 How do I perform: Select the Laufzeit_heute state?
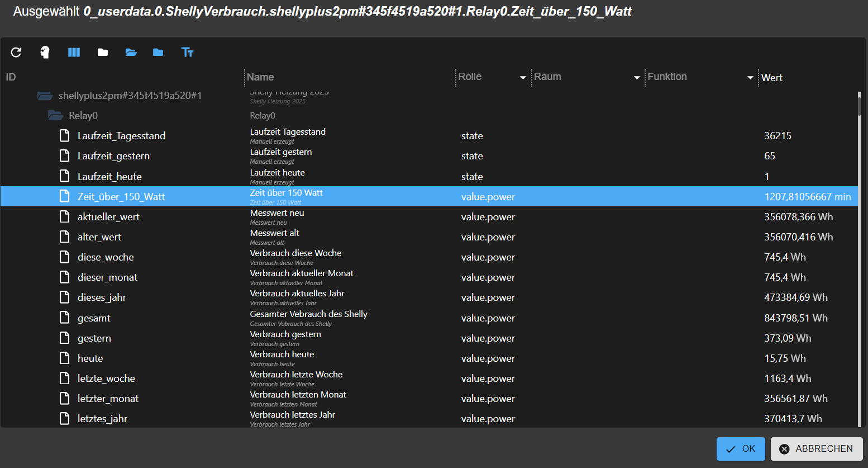tap(429, 176)
